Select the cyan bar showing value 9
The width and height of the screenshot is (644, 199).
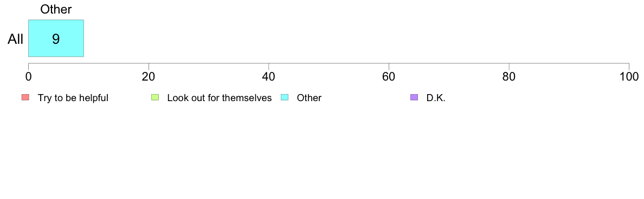[56, 38]
